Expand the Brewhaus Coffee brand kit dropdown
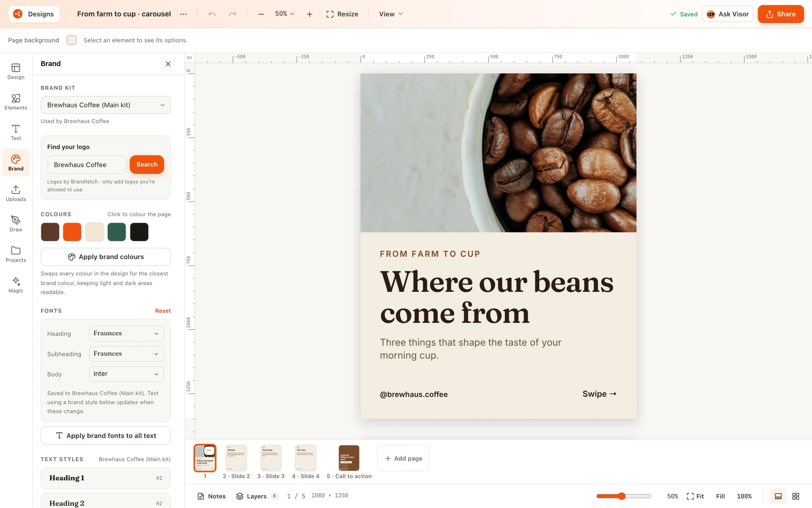This screenshot has height=508, width=812. 106,105
